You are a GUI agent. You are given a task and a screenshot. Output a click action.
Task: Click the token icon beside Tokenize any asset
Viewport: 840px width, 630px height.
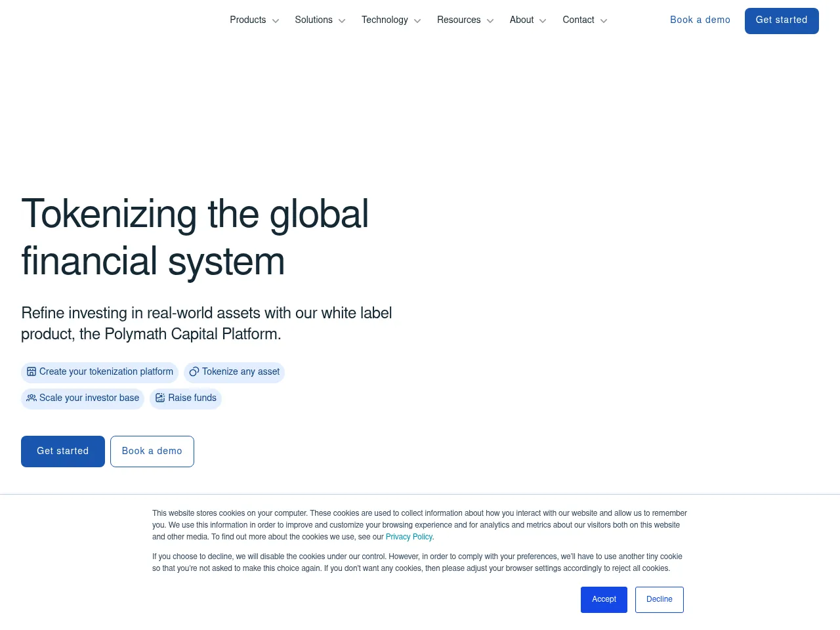[x=194, y=372]
